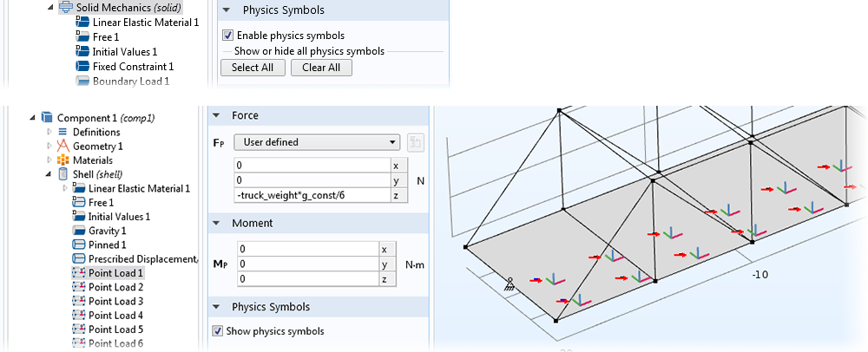Click icon button beside User defined dropdown

click(x=415, y=142)
